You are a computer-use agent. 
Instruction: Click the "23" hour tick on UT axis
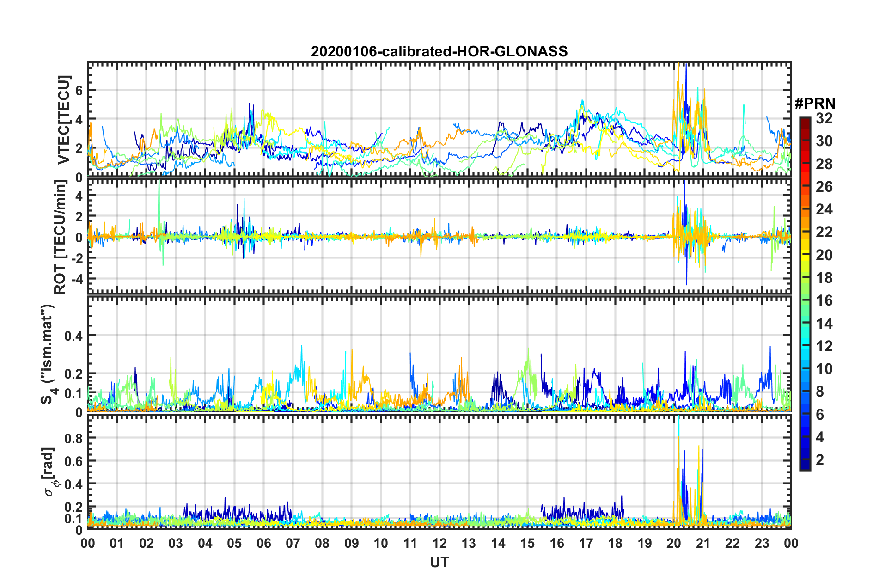point(762,543)
